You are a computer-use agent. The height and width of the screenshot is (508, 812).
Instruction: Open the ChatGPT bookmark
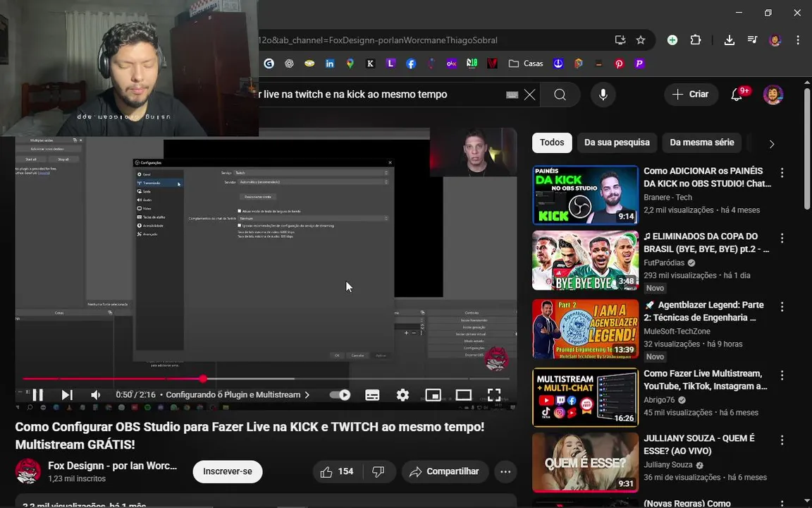click(289, 64)
